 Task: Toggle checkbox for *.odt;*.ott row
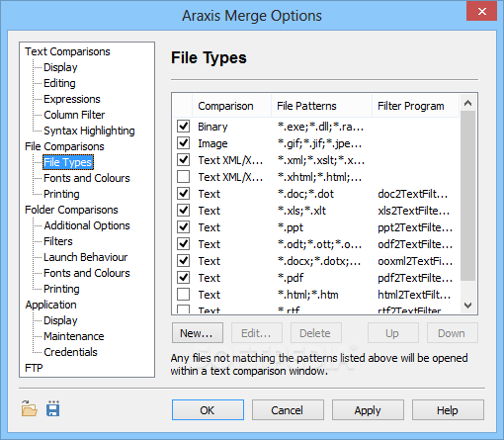[183, 244]
